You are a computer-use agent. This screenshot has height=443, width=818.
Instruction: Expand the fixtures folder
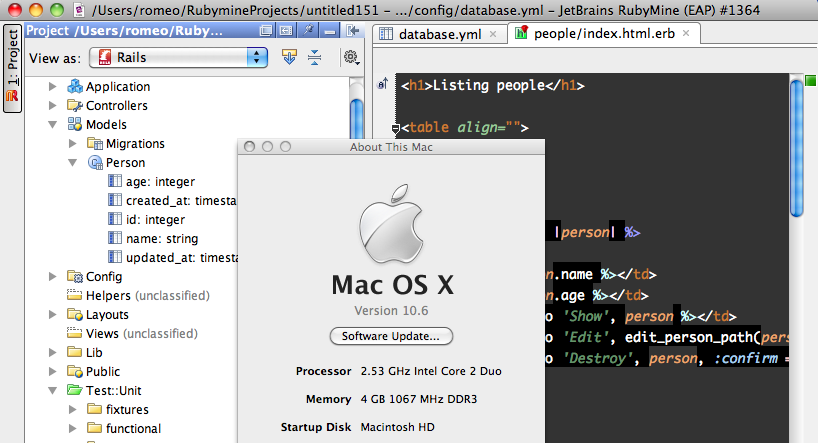(73, 410)
